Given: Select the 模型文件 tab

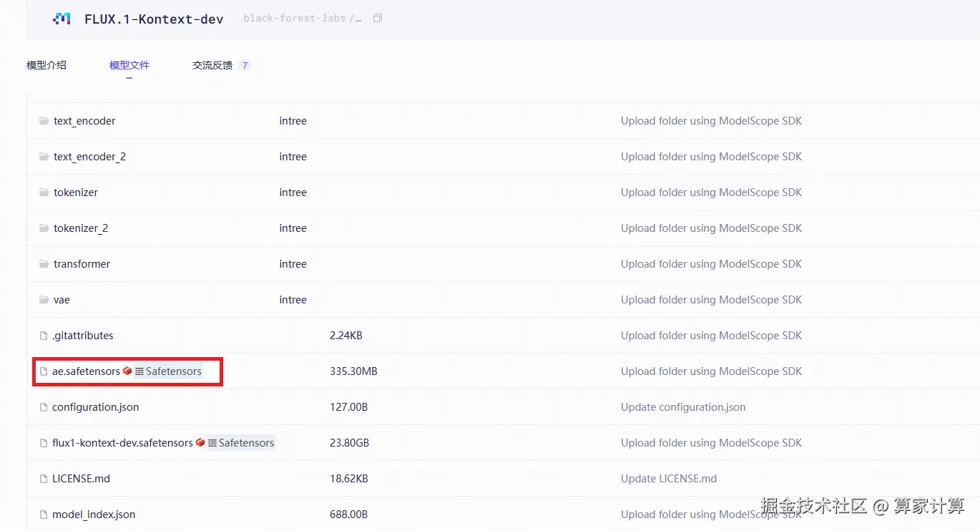Looking at the screenshot, I should tap(129, 65).
